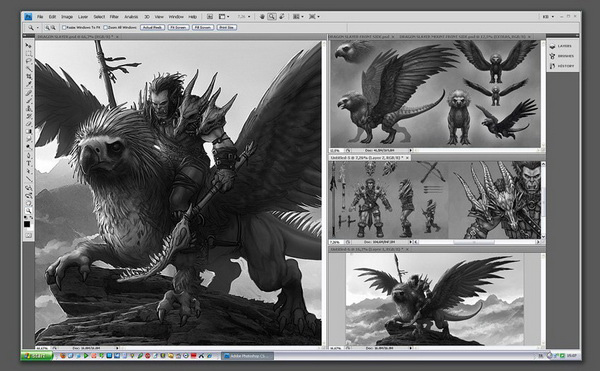Toggle Quick Mask mode
This screenshot has width=600, height=371.
point(28,235)
